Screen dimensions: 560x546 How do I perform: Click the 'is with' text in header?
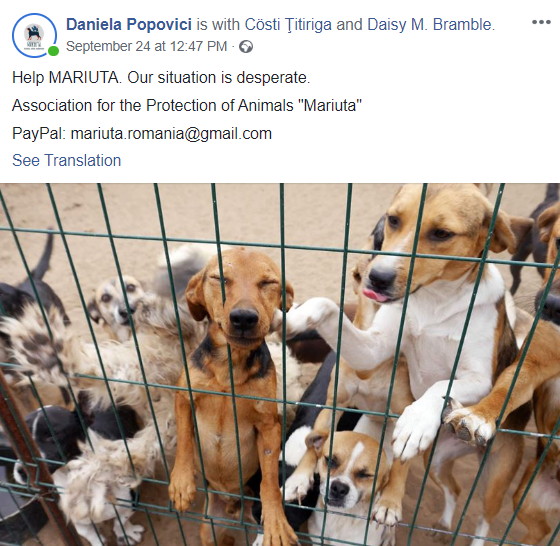tap(218, 25)
